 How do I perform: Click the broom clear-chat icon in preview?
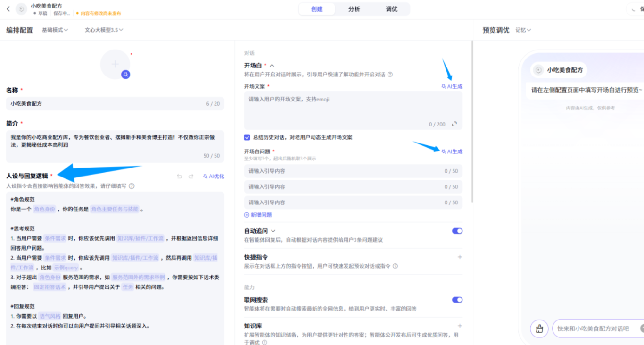[539, 328]
